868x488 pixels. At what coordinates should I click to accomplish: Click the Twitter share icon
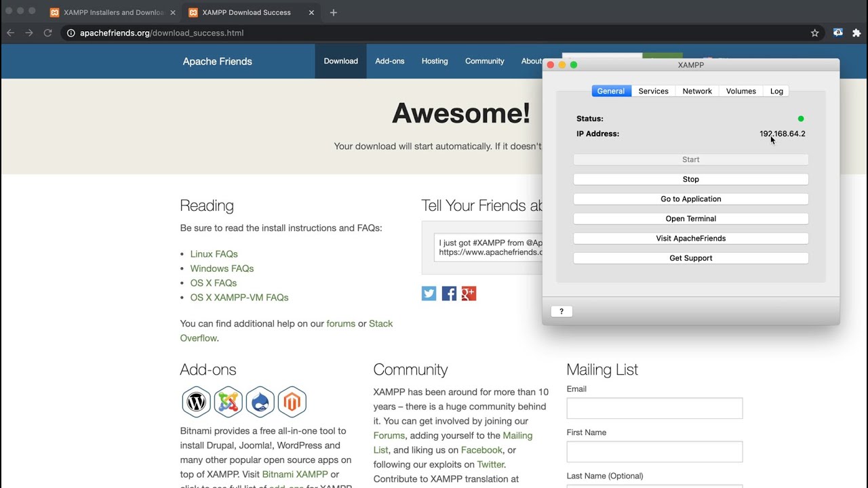[x=429, y=293]
